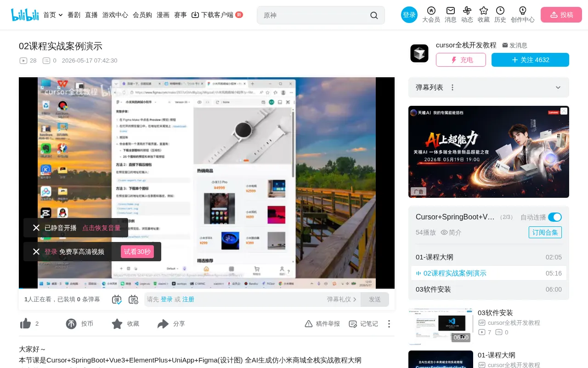588x368 pixels.
Task: Click 点击恢复音量 link
Action: 102,228
